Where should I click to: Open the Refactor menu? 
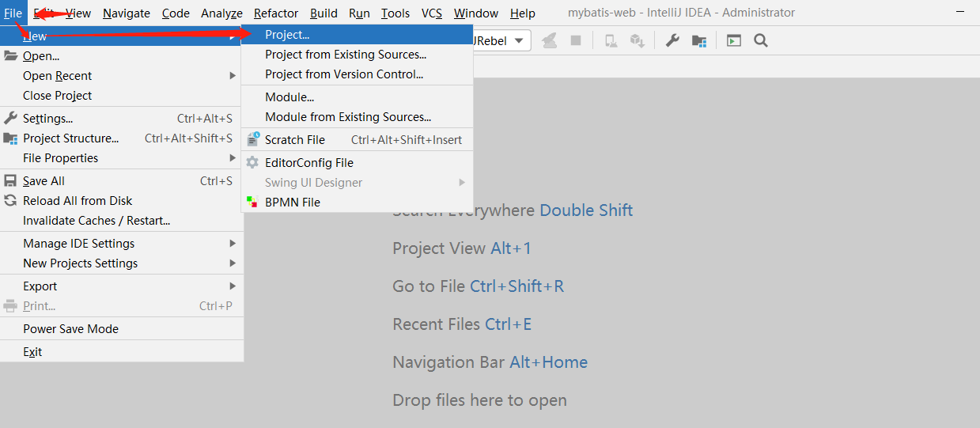tap(276, 13)
